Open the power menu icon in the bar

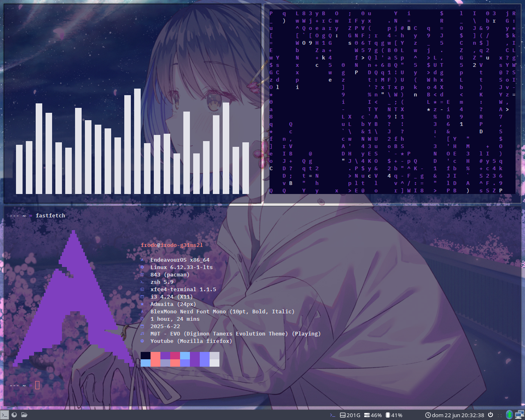tap(491, 415)
